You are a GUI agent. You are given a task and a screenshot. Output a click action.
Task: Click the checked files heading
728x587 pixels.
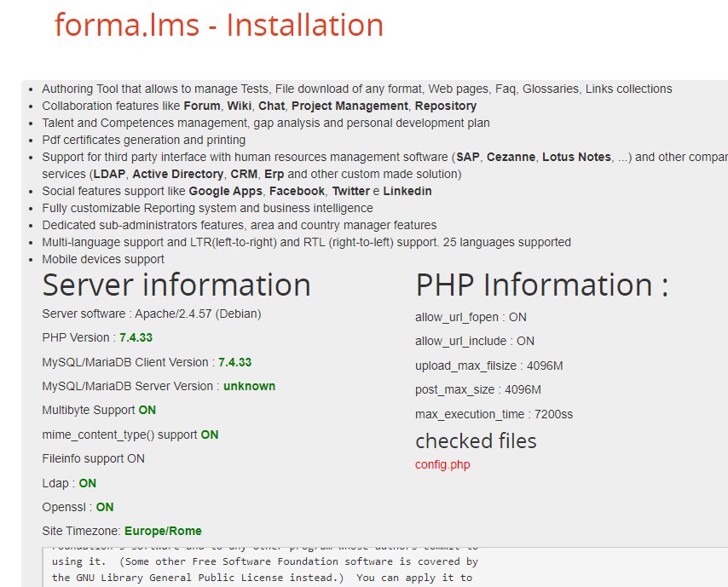[476, 440]
